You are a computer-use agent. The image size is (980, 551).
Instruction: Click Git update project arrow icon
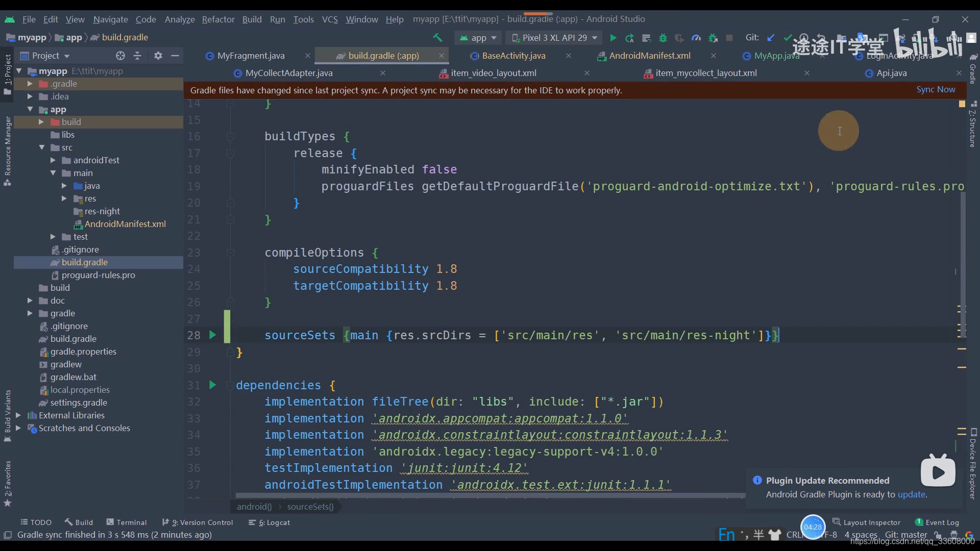coord(771,38)
